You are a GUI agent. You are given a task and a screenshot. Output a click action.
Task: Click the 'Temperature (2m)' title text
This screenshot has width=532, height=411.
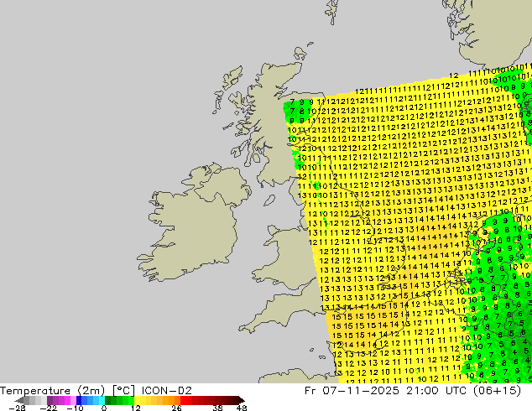click(x=52, y=391)
